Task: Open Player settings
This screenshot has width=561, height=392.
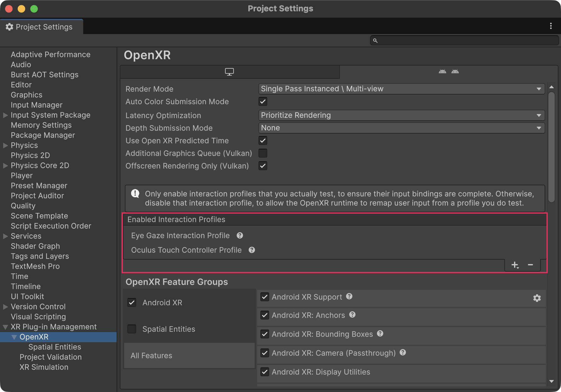Action: pos(22,176)
